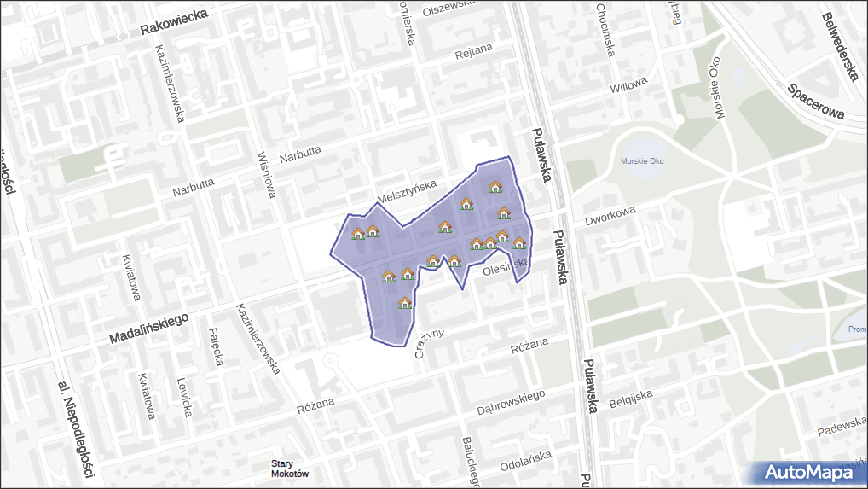Click the blue Morskie Oko pond label
The height and width of the screenshot is (489, 868).
point(642,161)
